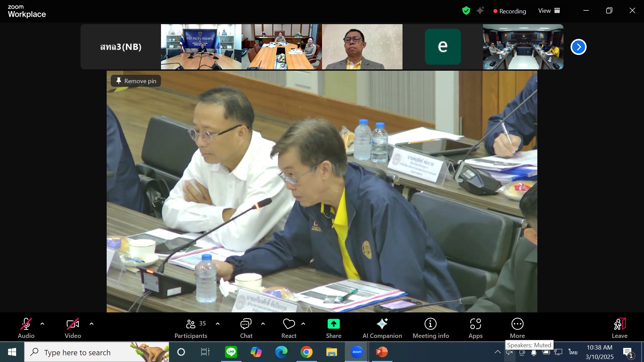Expand the reactions arrow beside React
The width and height of the screenshot is (644, 362).
point(303,324)
